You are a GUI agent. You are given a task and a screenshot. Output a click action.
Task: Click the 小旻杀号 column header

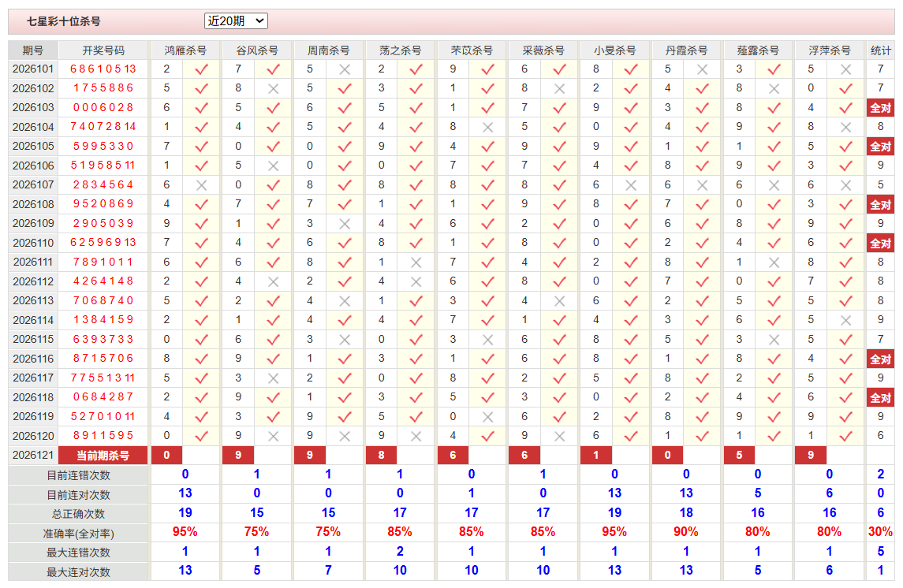point(614,50)
